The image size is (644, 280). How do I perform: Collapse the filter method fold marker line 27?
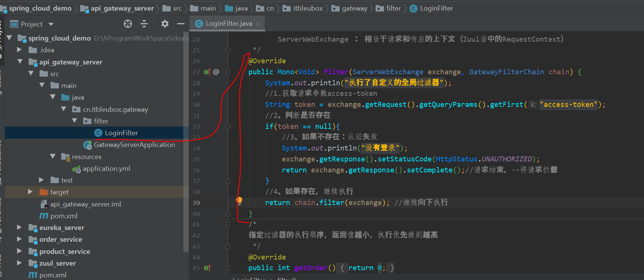tap(228, 72)
